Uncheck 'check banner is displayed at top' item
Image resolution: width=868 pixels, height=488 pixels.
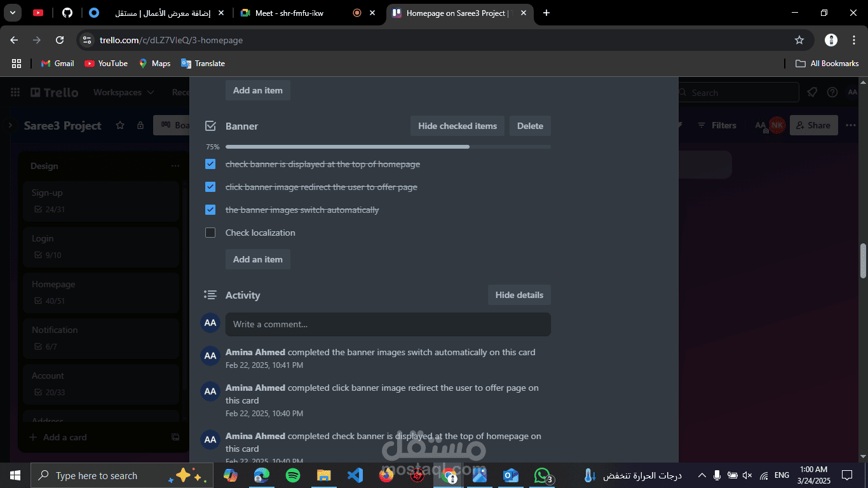(210, 164)
